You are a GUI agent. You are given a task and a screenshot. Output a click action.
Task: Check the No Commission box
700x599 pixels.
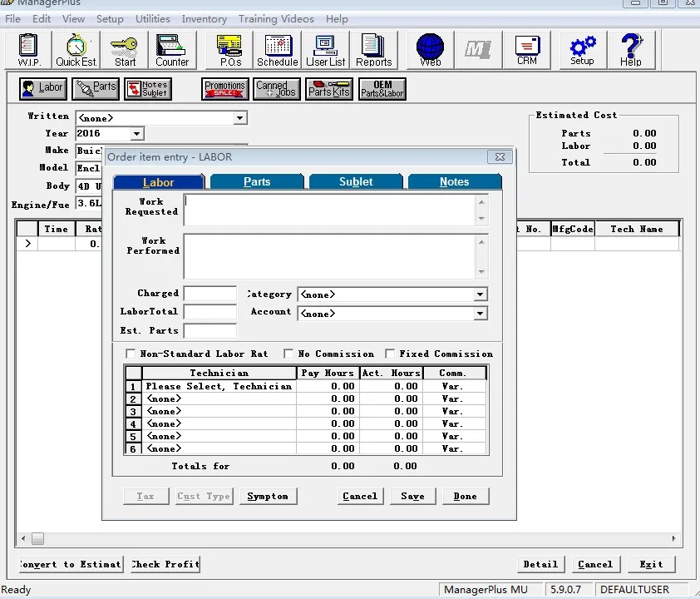point(288,354)
